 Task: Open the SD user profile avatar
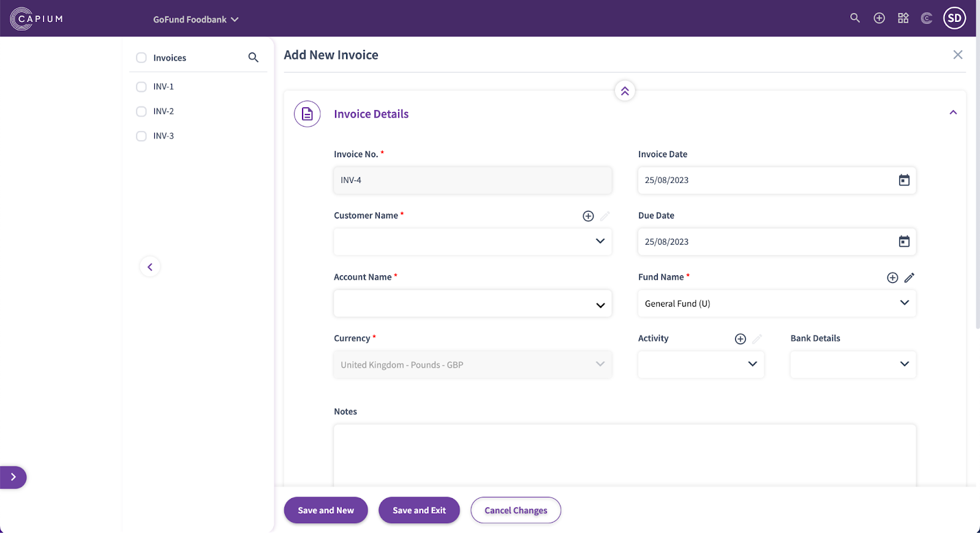tap(955, 18)
